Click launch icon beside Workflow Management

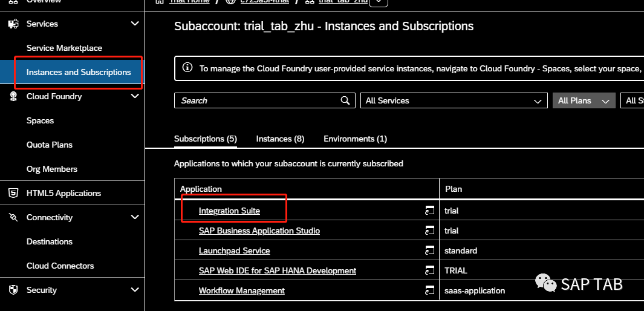click(x=429, y=290)
